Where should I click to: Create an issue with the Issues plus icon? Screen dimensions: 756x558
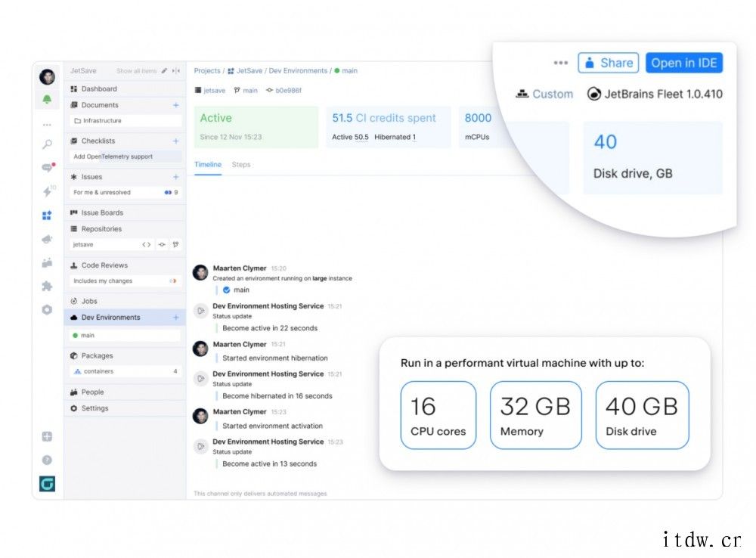(176, 177)
